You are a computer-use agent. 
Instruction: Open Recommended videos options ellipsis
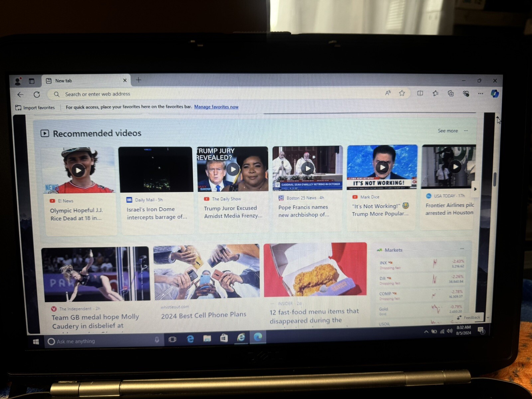click(466, 131)
